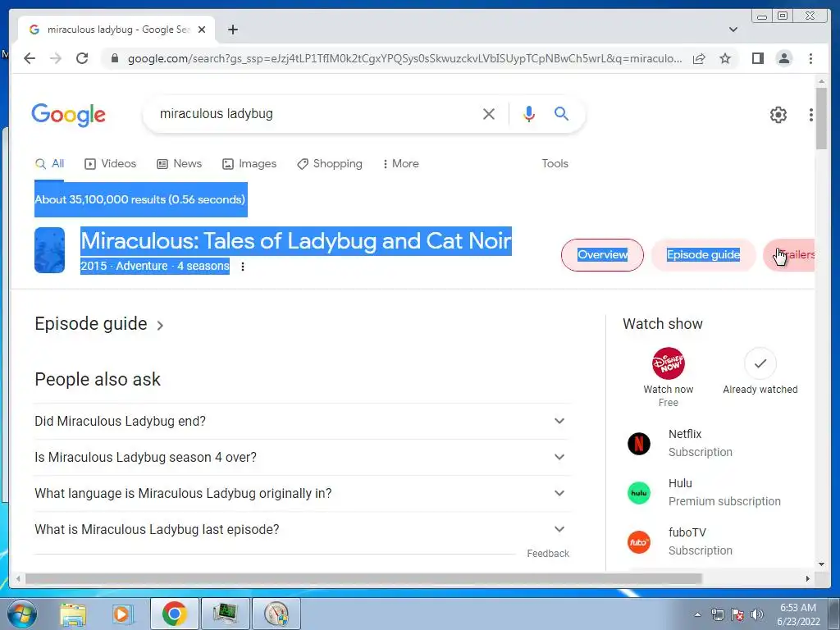This screenshot has width=840, height=630.
Task: Click scroll right arrow on horizontal scrollbar
Action: point(807,578)
